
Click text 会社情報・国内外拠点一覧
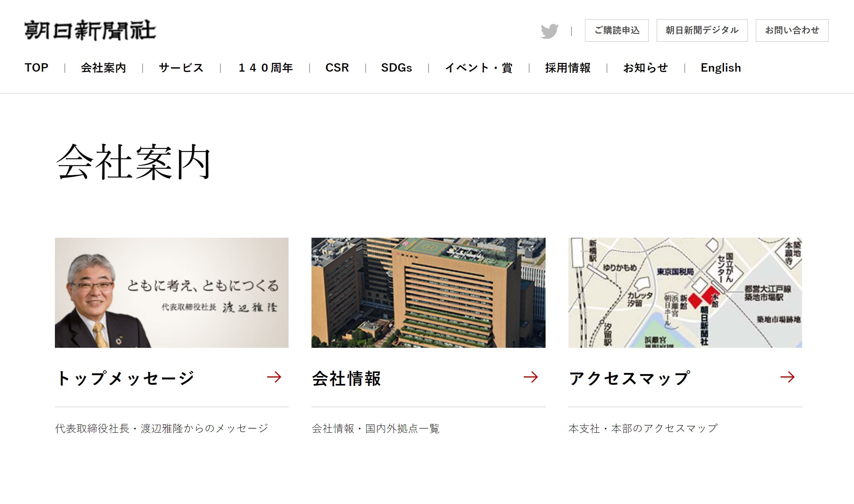pyautogui.click(x=376, y=429)
